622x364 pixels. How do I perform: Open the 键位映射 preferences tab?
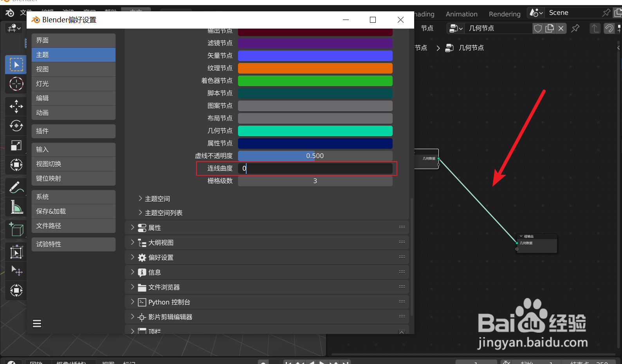tap(74, 178)
